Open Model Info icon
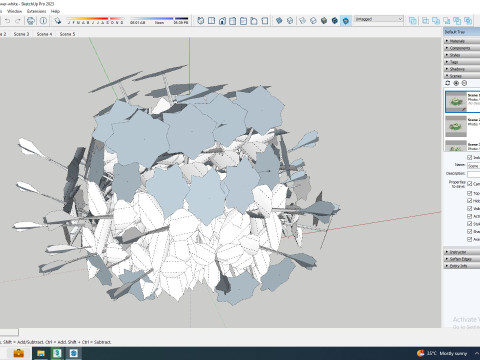Viewport: 480px width, 360px height. pos(43,21)
